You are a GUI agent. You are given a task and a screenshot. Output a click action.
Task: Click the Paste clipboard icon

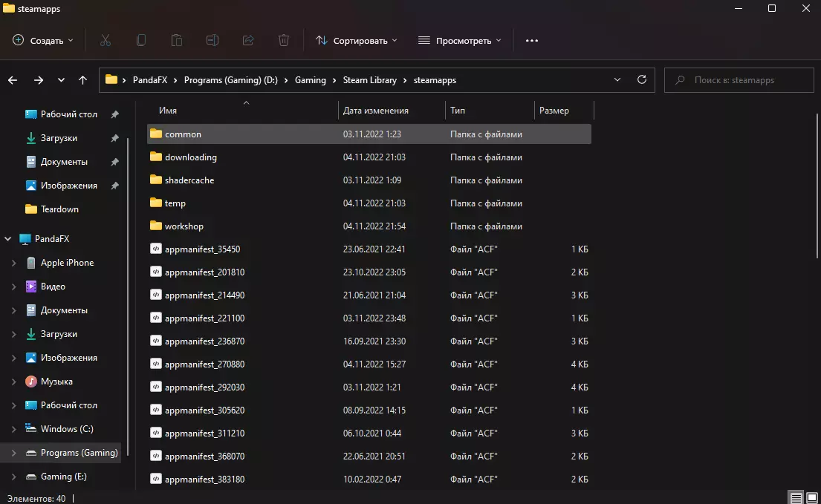click(177, 40)
